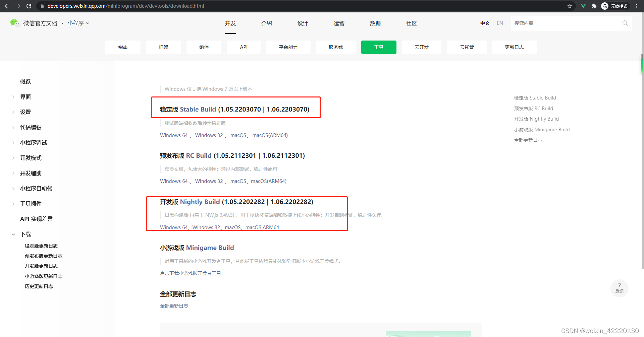
Task: Open the 运营 top nav item
Action: click(339, 23)
